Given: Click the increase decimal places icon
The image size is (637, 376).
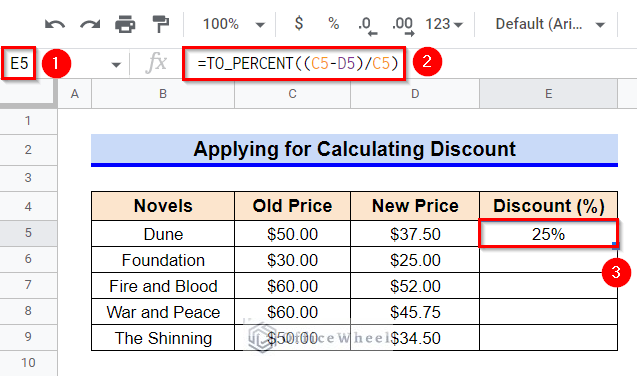Looking at the screenshot, I should point(403,25).
